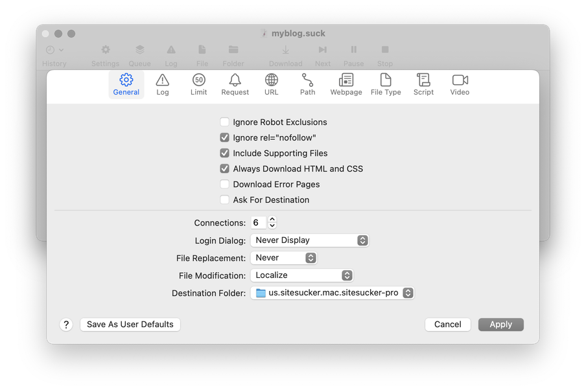Expand the Login Dialog dropdown

(309, 240)
